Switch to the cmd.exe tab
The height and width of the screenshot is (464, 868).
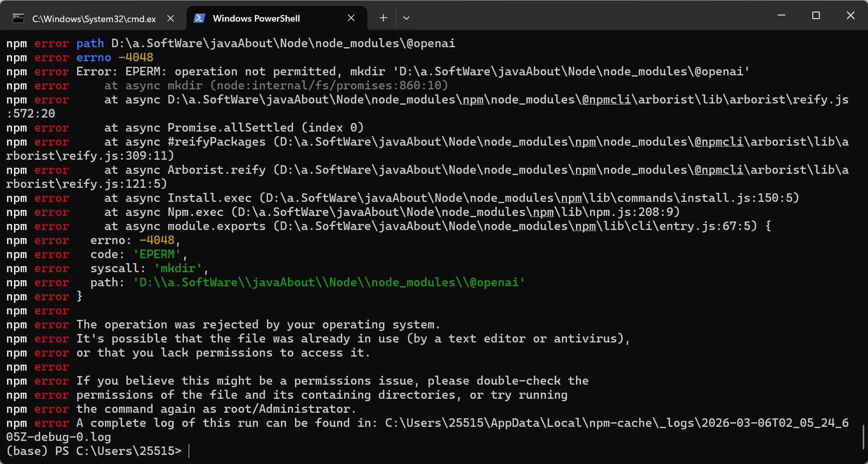[94, 19]
